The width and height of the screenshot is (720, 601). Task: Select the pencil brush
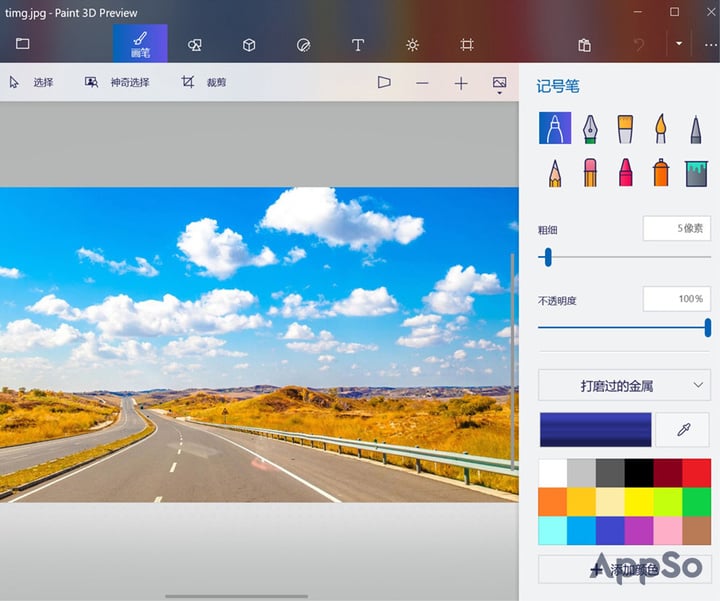pyautogui.click(x=555, y=173)
